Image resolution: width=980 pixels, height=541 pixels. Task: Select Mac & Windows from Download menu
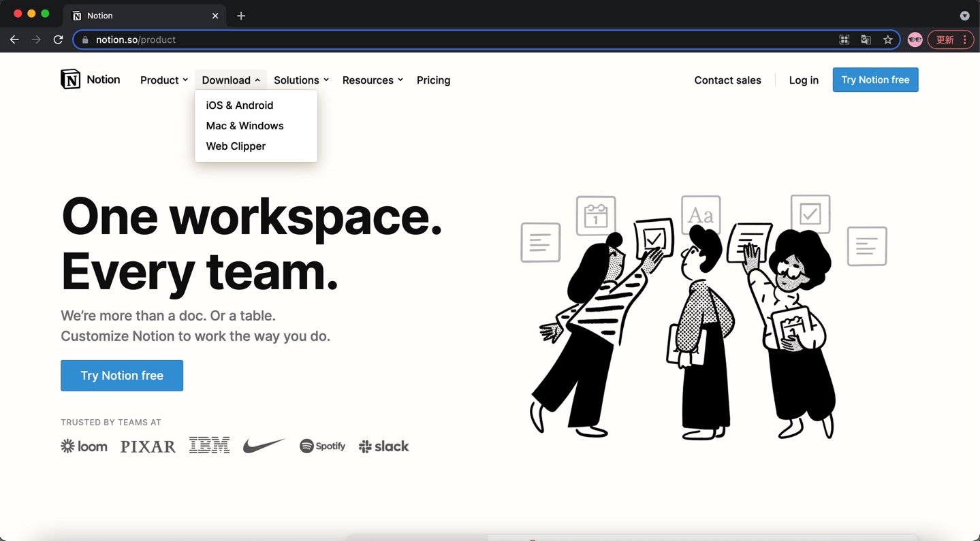[245, 126]
